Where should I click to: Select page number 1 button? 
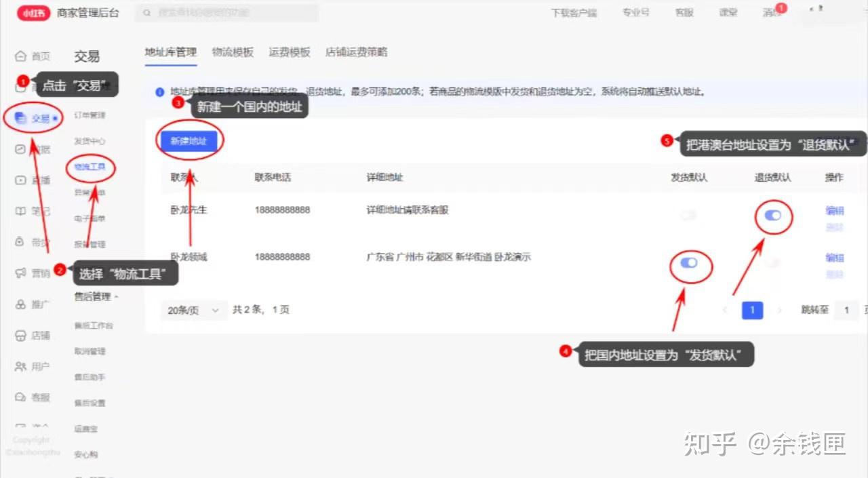[x=752, y=310]
